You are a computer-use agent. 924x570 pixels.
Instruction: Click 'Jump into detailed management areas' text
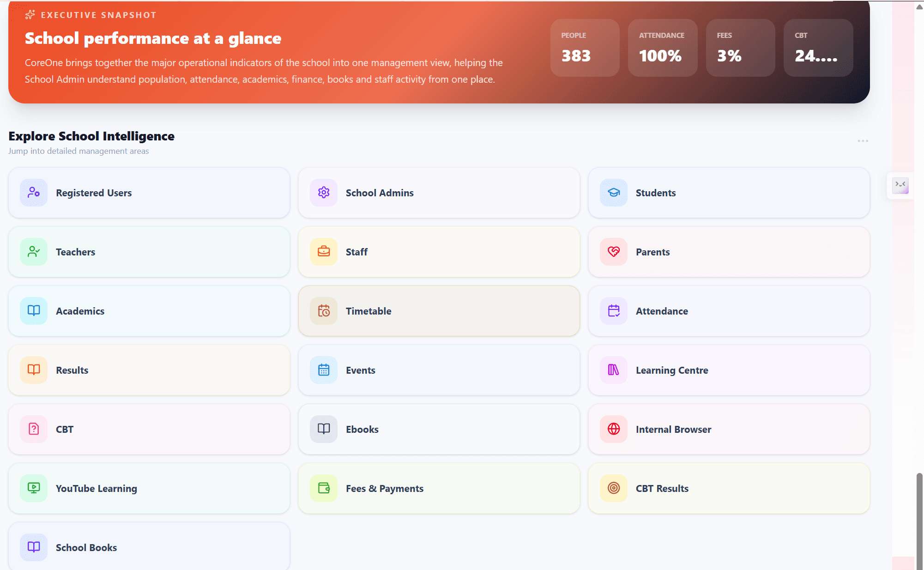79,151
